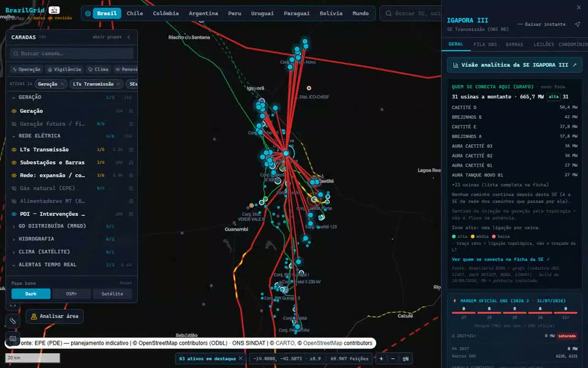
Task: Open the LEILÕES tab
Action: point(543,44)
